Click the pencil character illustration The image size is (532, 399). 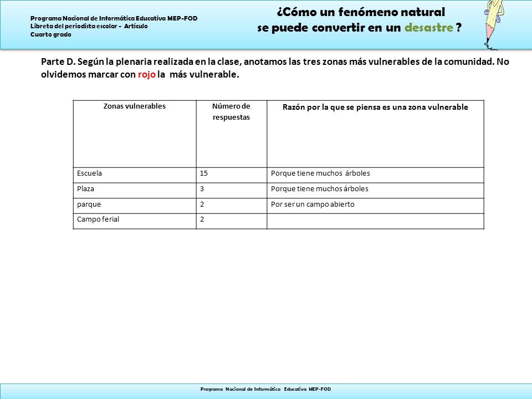tap(494, 24)
